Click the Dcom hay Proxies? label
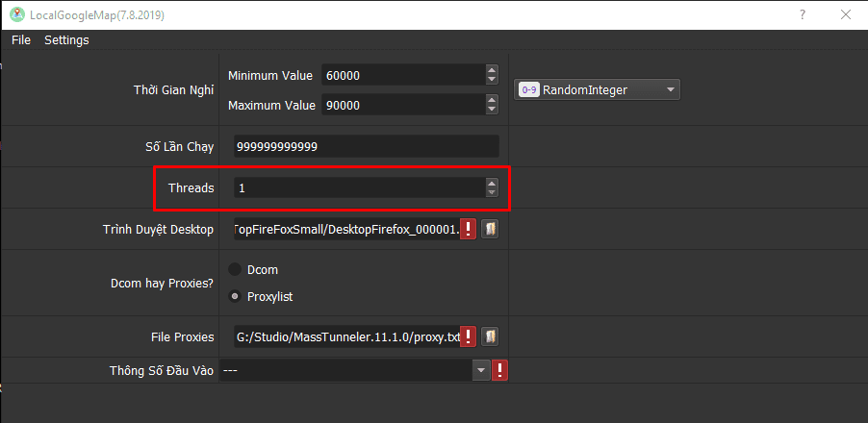The image size is (868, 423). pos(163,284)
